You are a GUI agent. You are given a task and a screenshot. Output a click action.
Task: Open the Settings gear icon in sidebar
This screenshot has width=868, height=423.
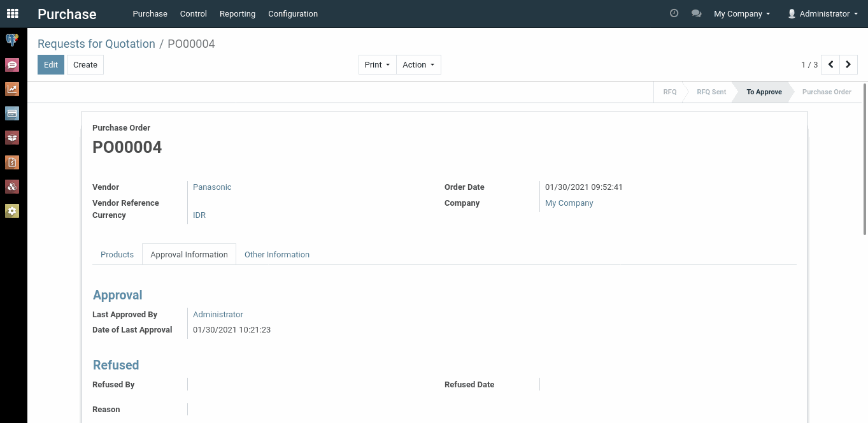pos(12,211)
